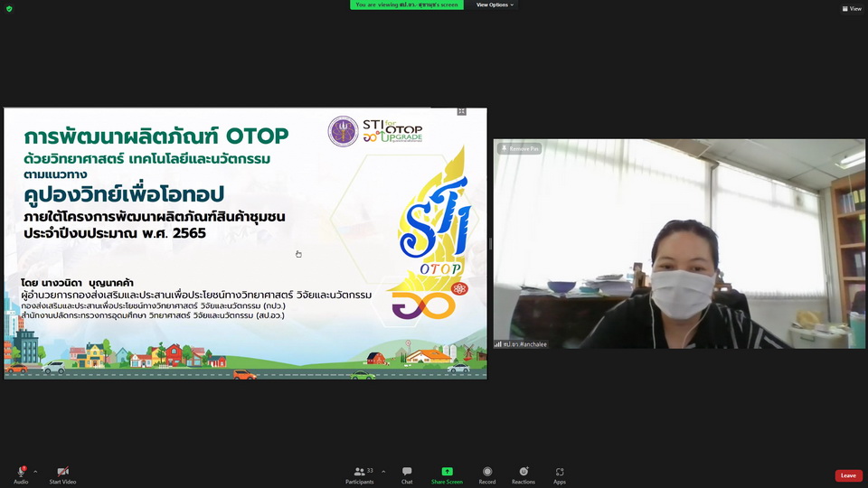The width and height of the screenshot is (868, 488).
Task: Click the slide text containing 2565
Action: tap(115, 233)
